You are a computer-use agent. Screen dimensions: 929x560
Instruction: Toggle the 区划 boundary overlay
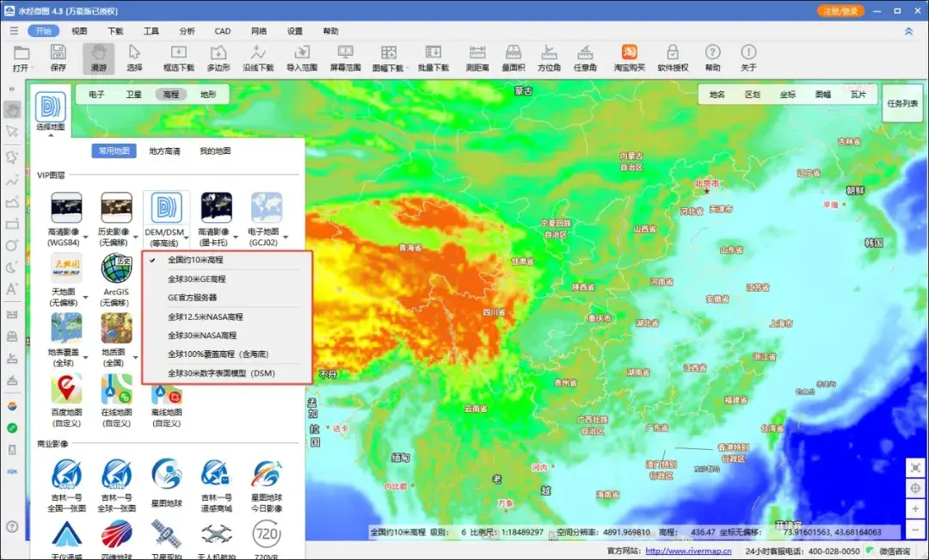753,95
